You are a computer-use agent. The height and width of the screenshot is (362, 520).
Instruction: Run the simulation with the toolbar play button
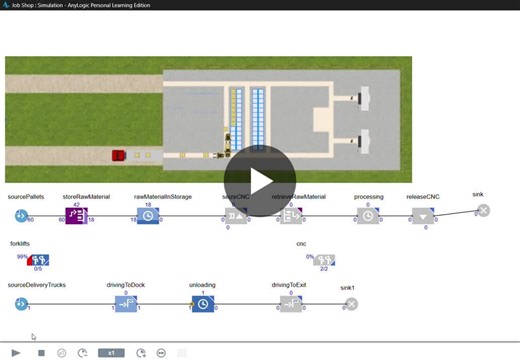click(16, 353)
